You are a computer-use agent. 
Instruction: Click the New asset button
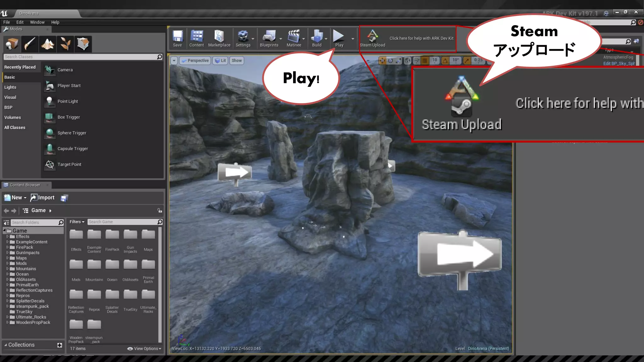point(15,198)
